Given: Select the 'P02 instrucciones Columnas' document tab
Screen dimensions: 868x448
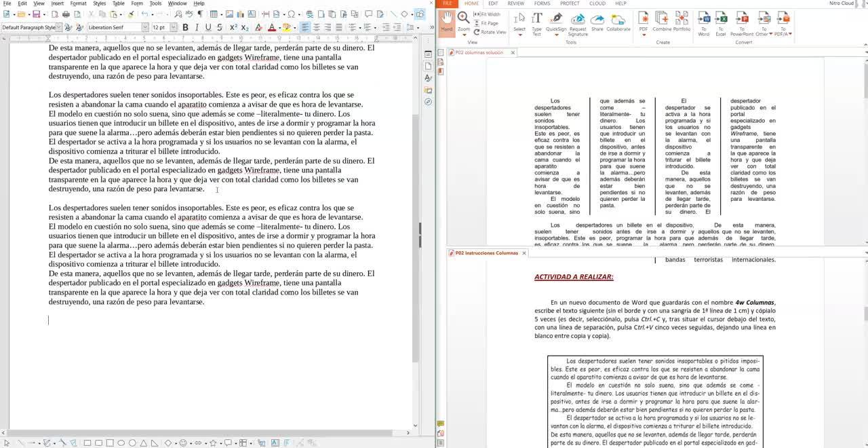Looking at the screenshot, I should click(x=486, y=253).
